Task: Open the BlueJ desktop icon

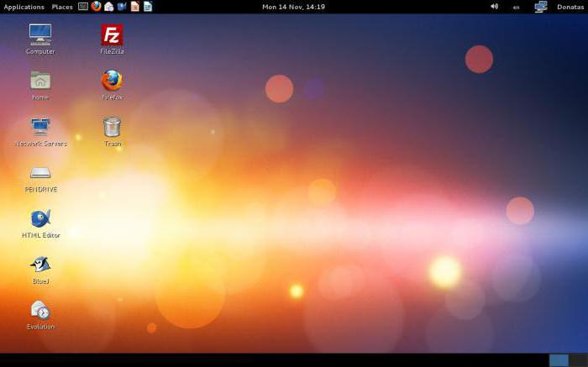Action: 40,265
